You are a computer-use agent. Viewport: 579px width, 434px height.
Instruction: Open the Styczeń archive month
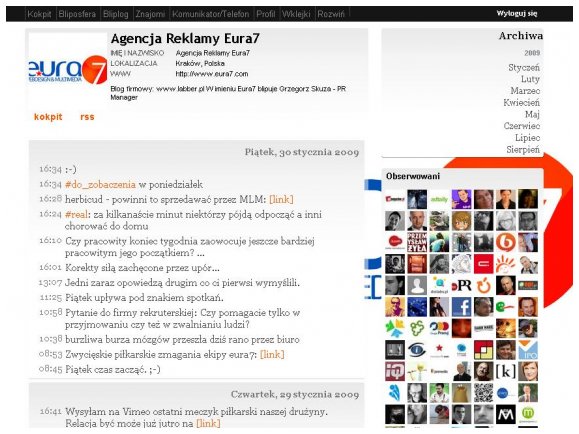click(524, 68)
